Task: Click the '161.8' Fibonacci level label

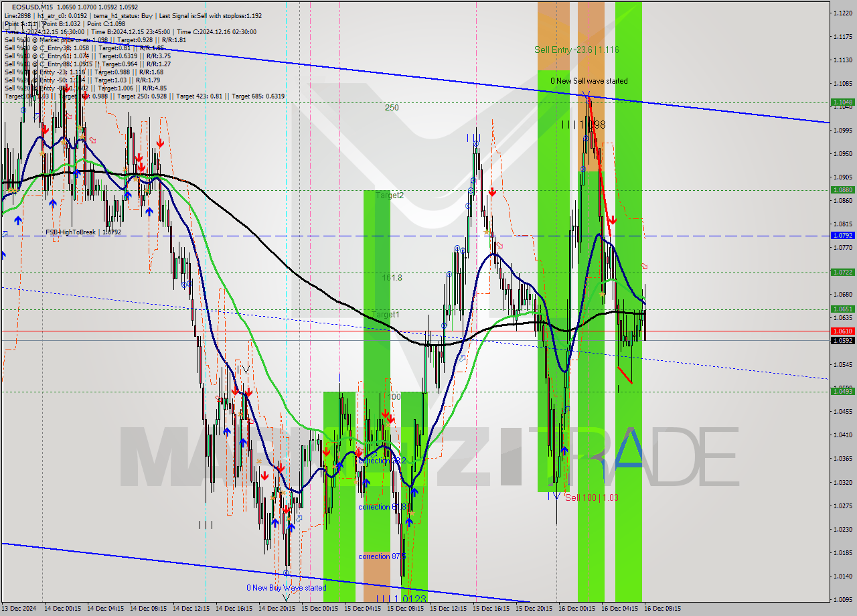Action: tap(392, 277)
